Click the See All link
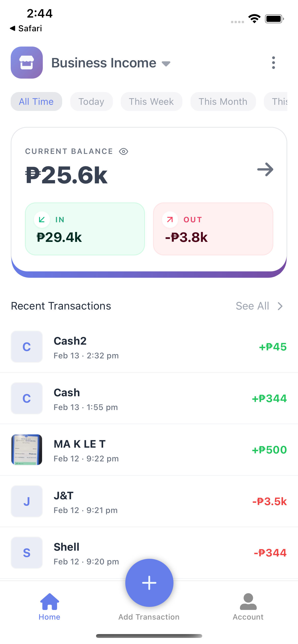Image resolution: width=298 pixels, height=644 pixels. coord(252,306)
